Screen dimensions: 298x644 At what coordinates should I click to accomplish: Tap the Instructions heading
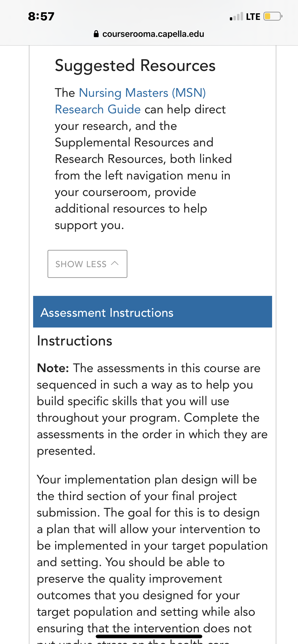point(75,341)
